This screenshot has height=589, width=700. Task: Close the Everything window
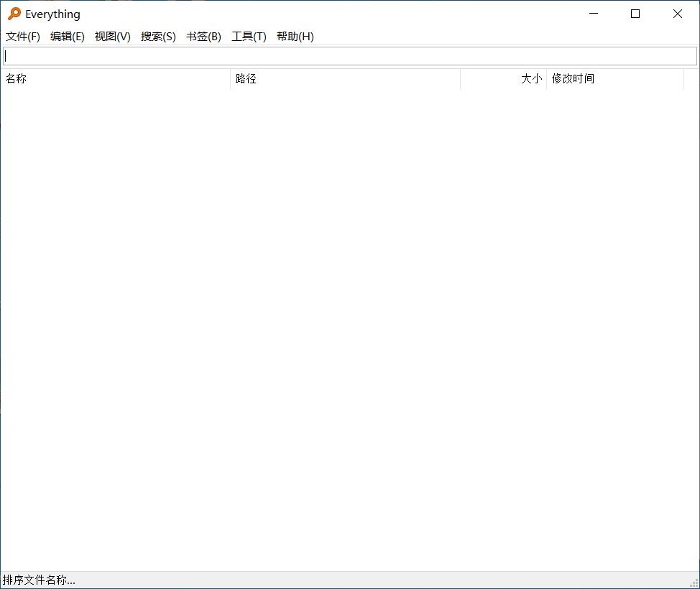point(677,14)
